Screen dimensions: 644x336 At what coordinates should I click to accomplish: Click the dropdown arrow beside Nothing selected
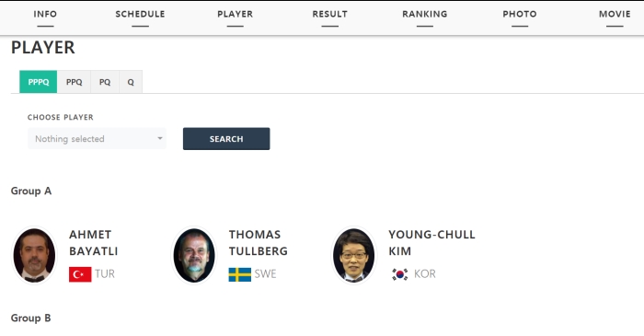click(160, 138)
